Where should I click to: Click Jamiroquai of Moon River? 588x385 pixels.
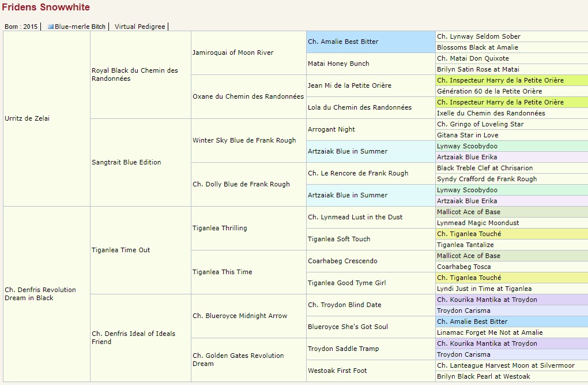233,53
